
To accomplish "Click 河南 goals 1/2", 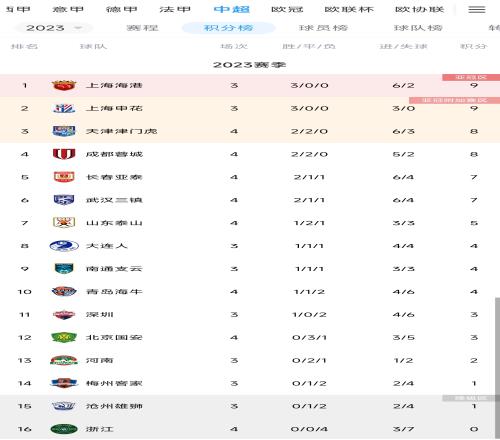I will 403,360.
